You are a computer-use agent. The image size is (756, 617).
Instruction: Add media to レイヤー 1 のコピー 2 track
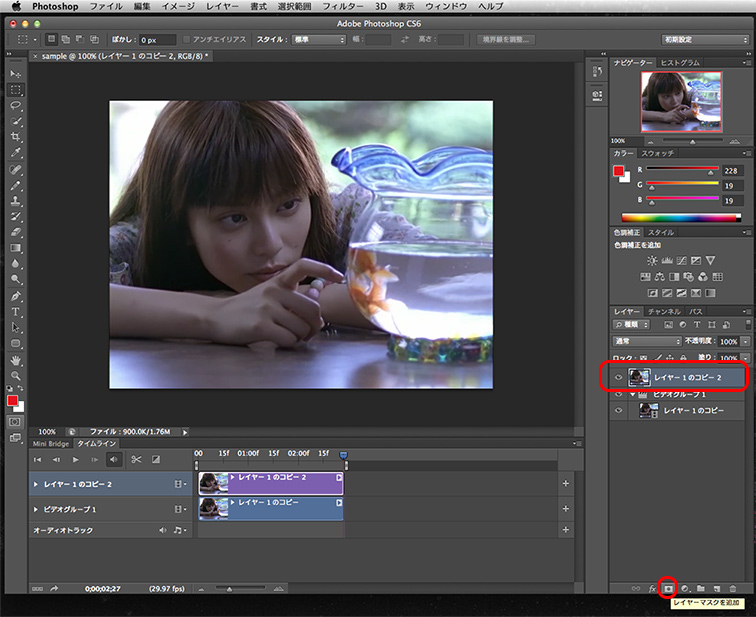point(566,483)
